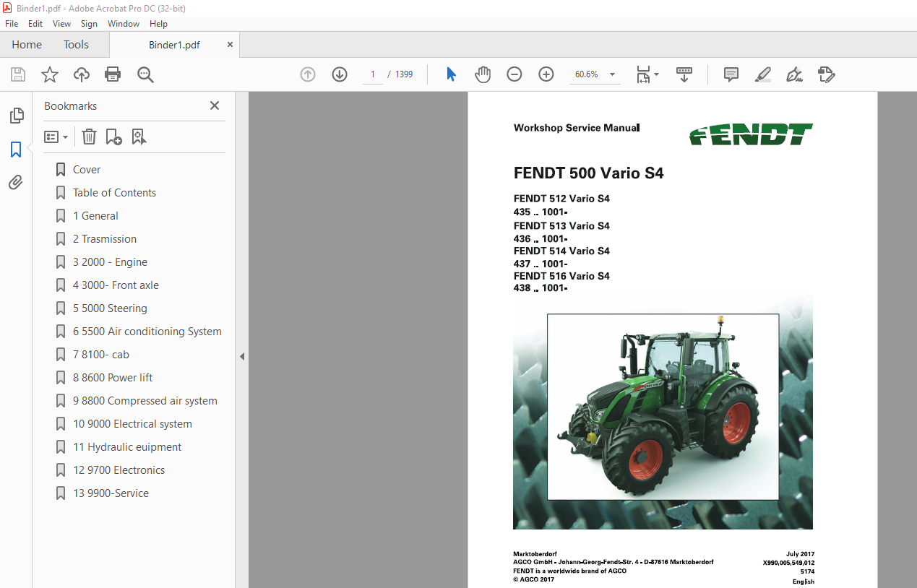The image size is (917, 588).
Task: Jump to 3 2000 - Engine bookmark
Action: click(x=110, y=262)
